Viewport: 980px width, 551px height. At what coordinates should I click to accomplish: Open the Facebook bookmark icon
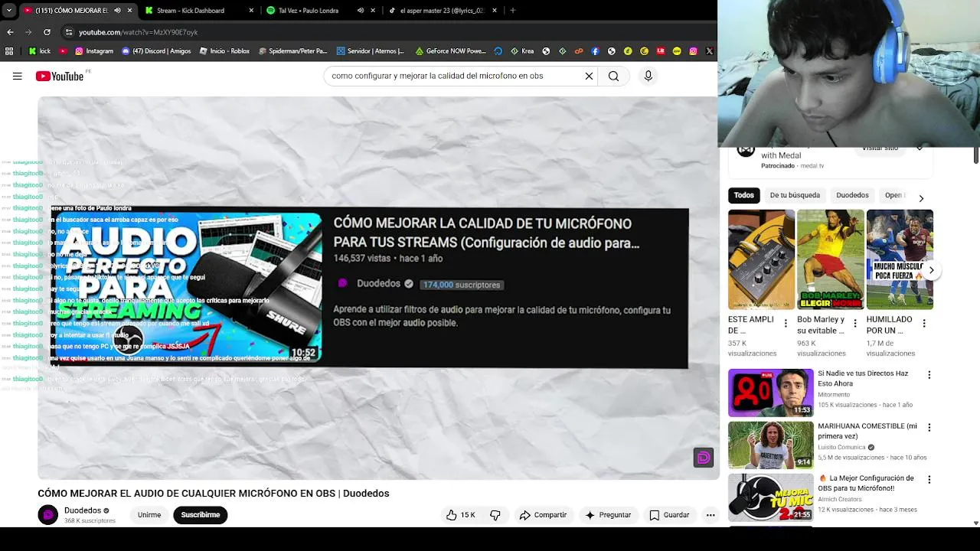coord(595,51)
